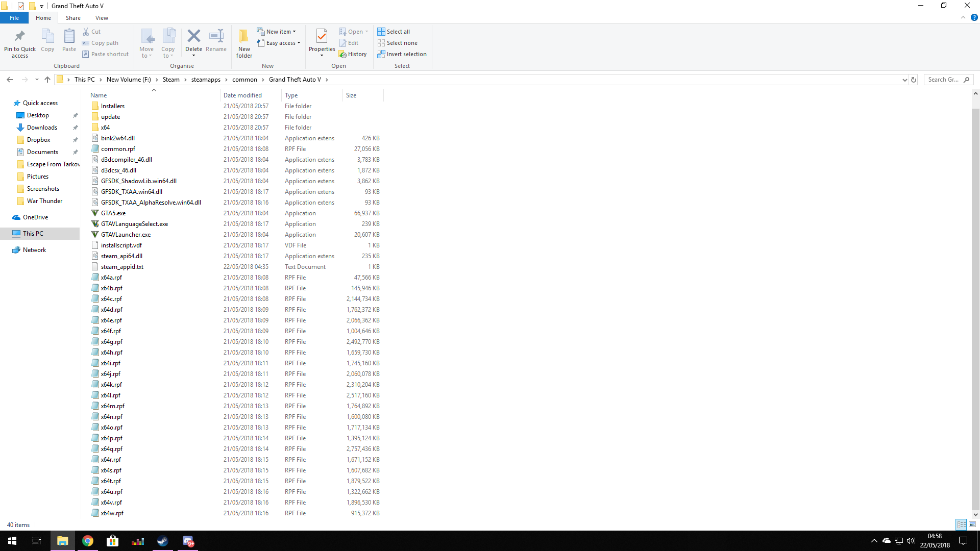Click Steam in the address breadcrumb
This screenshot has width=980, height=551.
click(x=171, y=80)
